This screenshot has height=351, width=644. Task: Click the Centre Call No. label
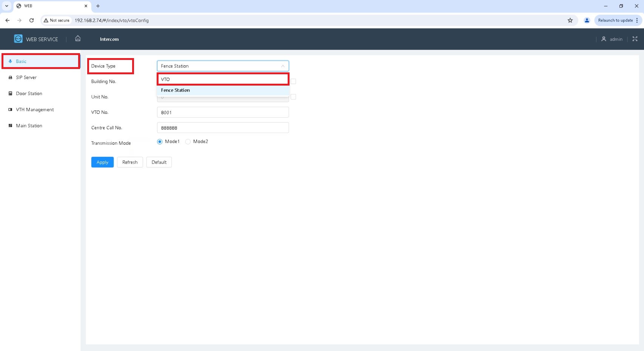click(x=107, y=128)
